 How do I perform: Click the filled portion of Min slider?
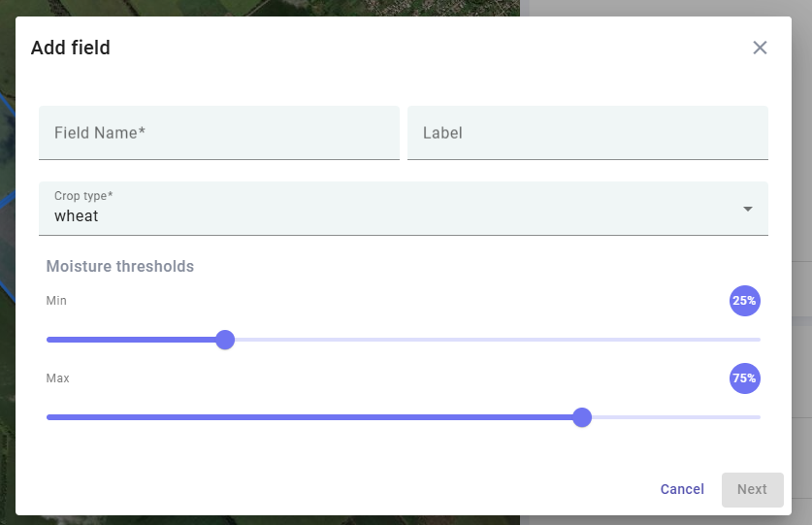point(136,340)
